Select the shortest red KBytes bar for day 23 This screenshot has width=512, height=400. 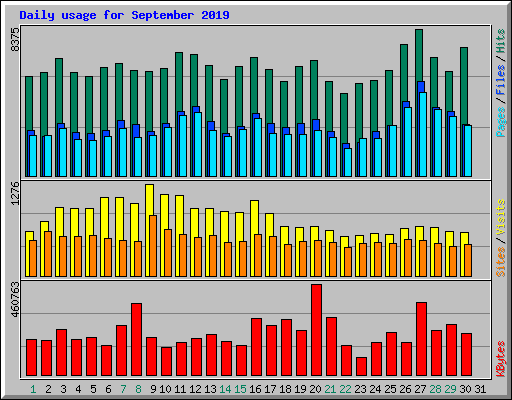pos(361,367)
